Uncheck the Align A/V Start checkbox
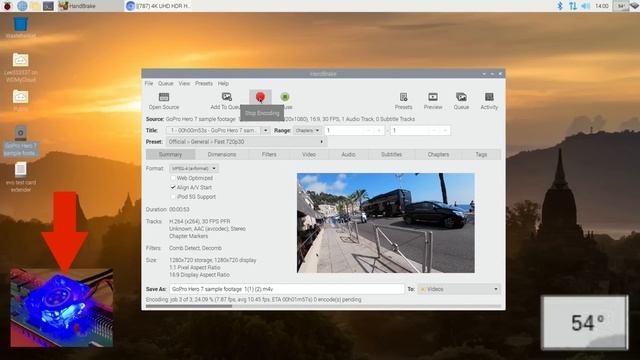The height and width of the screenshot is (360, 640). coord(173,187)
